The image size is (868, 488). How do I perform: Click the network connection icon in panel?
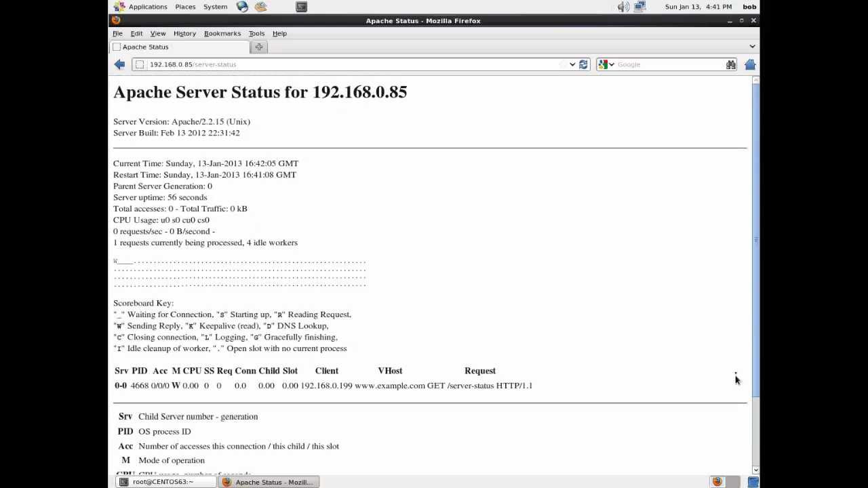(x=639, y=7)
